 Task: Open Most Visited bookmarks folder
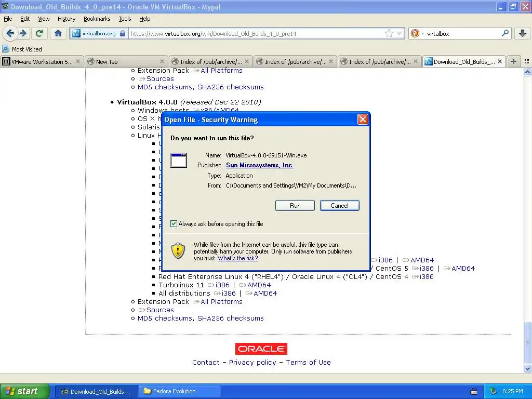(x=22, y=49)
